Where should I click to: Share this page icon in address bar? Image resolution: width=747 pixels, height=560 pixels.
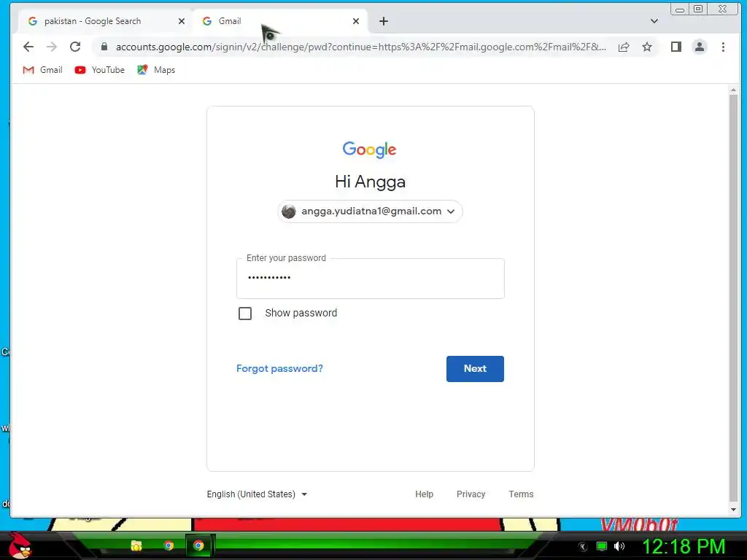click(624, 47)
